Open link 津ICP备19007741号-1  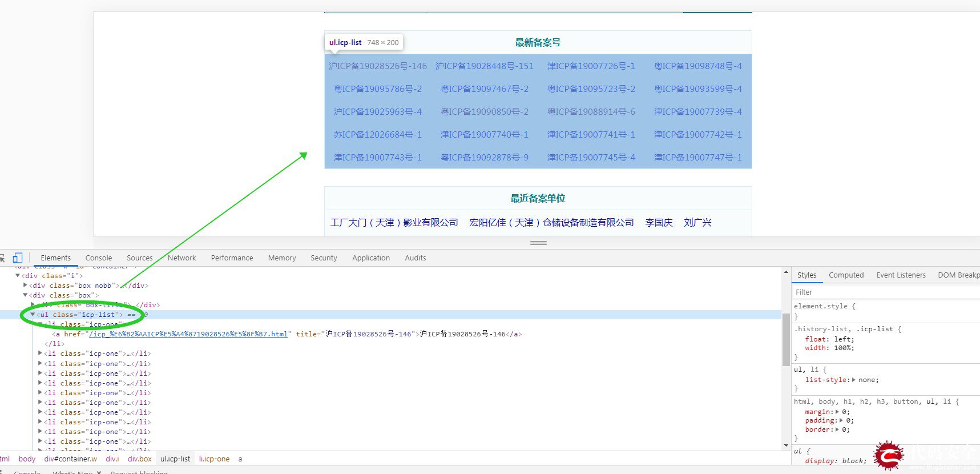point(591,135)
